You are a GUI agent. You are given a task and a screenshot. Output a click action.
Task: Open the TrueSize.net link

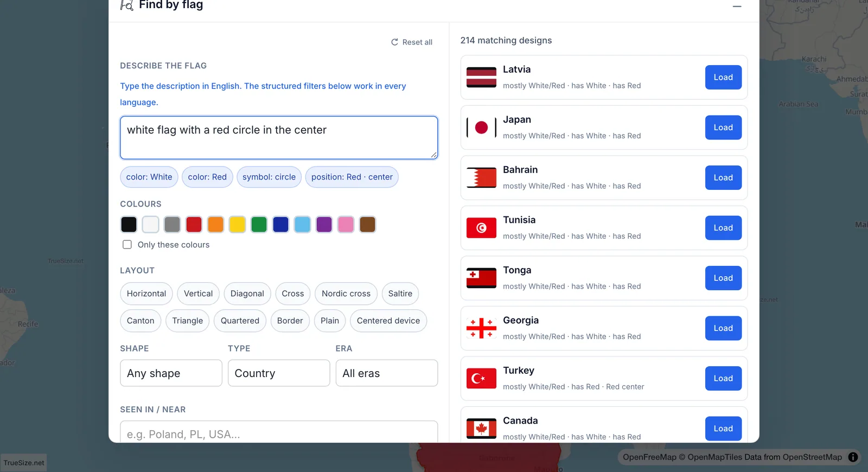[24, 463]
